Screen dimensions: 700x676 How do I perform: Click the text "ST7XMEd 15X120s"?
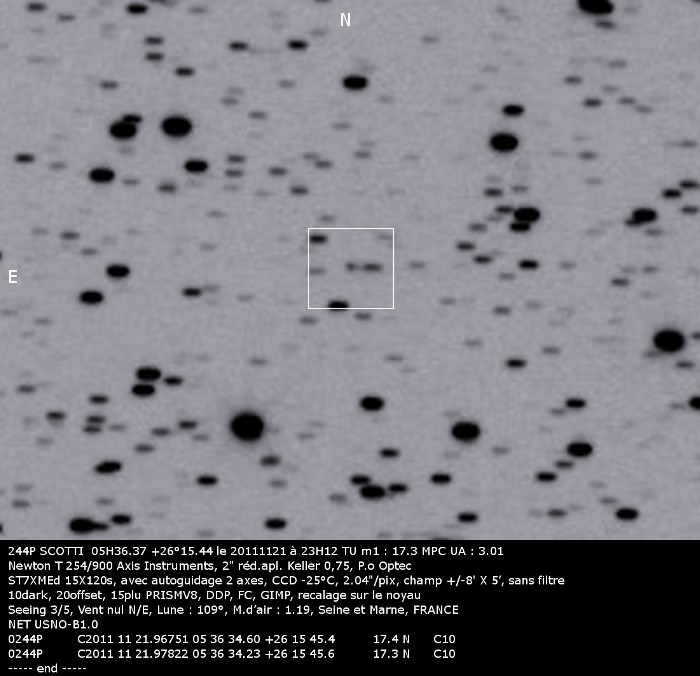(62, 580)
